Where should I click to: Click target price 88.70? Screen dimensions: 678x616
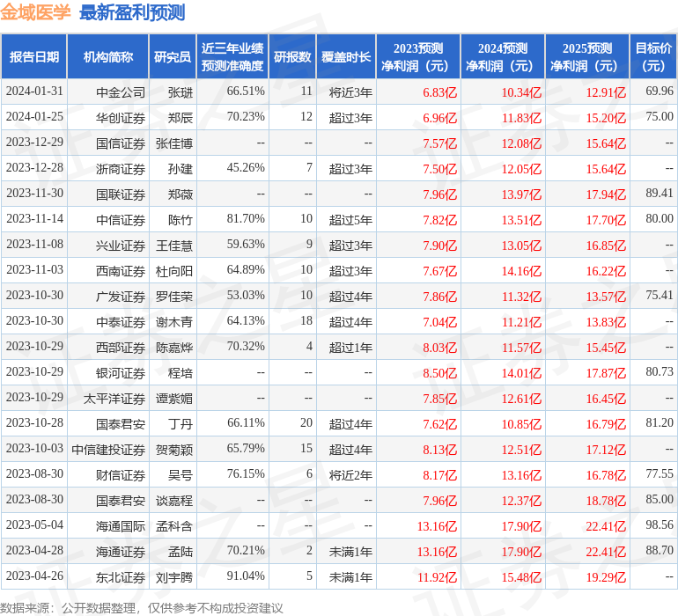click(x=660, y=550)
